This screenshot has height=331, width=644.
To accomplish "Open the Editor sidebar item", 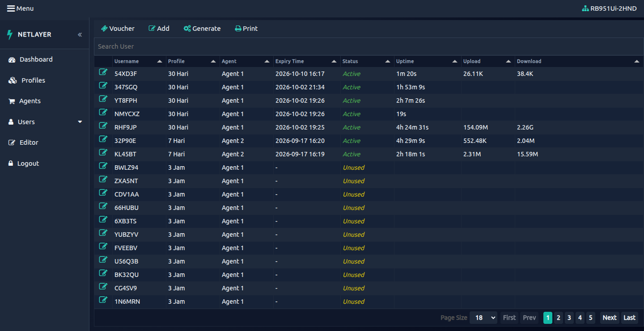I will pyautogui.click(x=23, y=142).
